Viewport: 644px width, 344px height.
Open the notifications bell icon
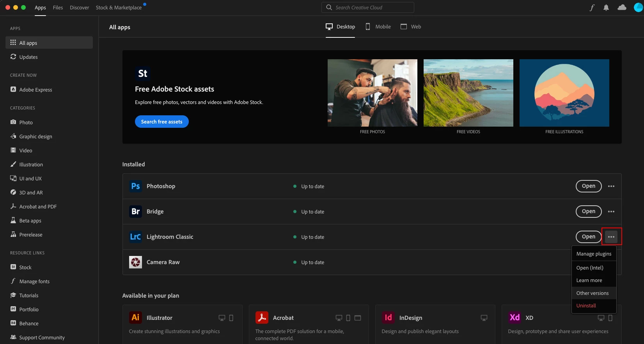606,7
